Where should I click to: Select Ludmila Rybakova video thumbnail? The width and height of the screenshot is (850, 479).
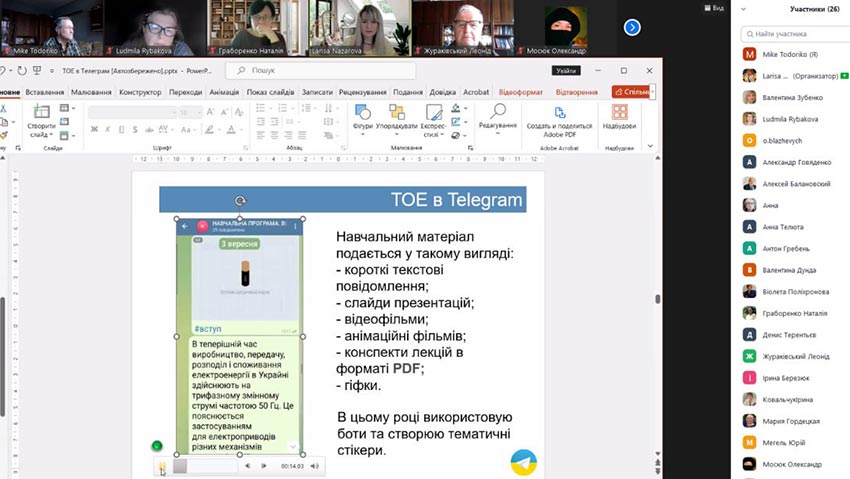(x=154, y=28)
